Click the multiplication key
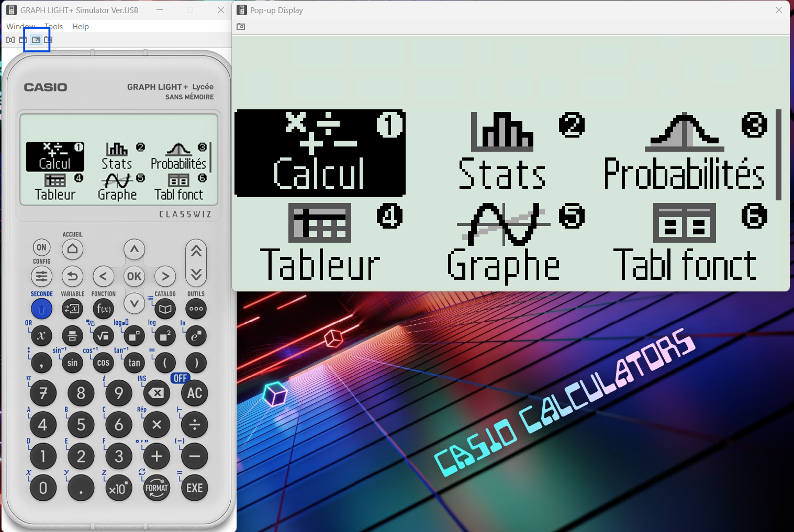The height and width of the screenshot is (532, 794). (x=156, y=425)
